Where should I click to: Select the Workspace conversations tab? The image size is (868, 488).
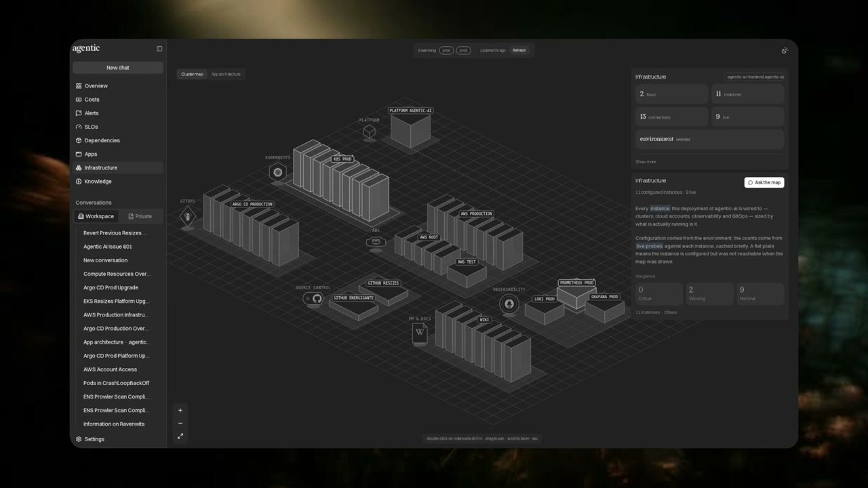coord(96,216)
